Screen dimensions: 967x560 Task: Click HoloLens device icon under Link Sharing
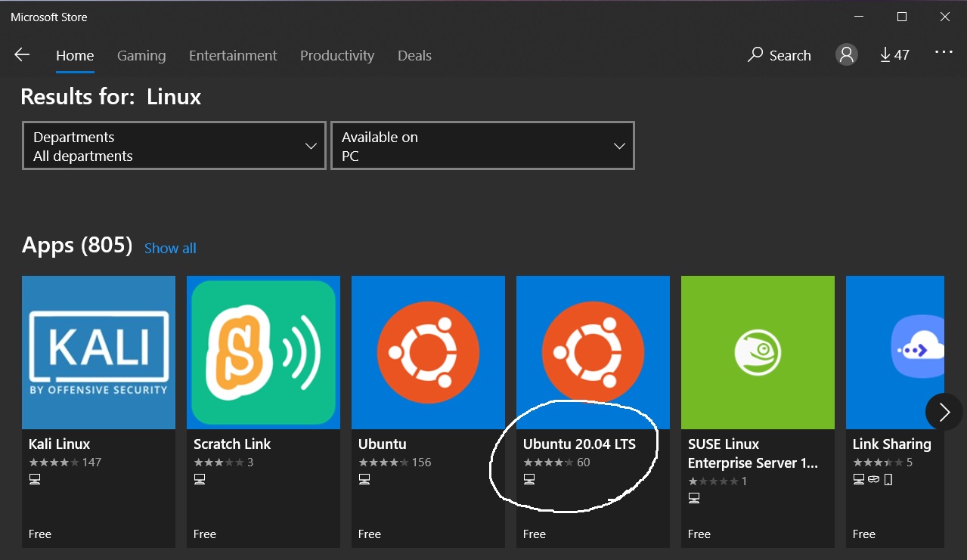[874, 479]
